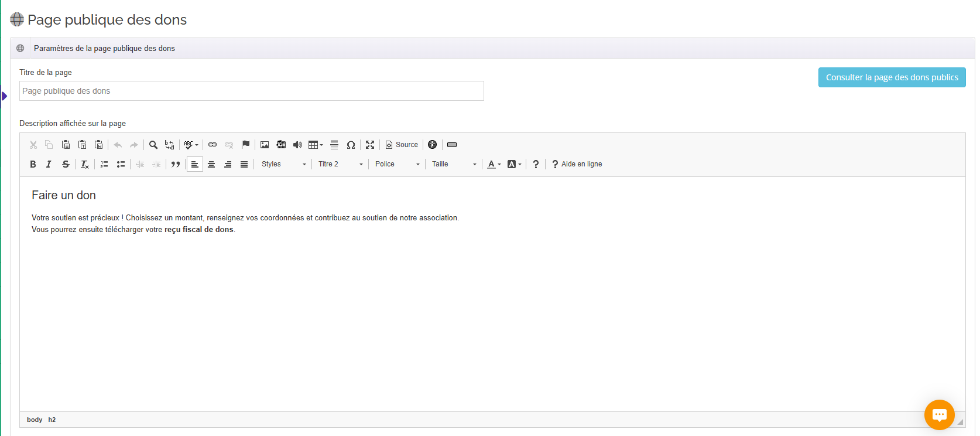Image resolution: width=980 pixels, height=436 pixels.
Task: Redo edit with the redo arrow
Action: (134, 145)
